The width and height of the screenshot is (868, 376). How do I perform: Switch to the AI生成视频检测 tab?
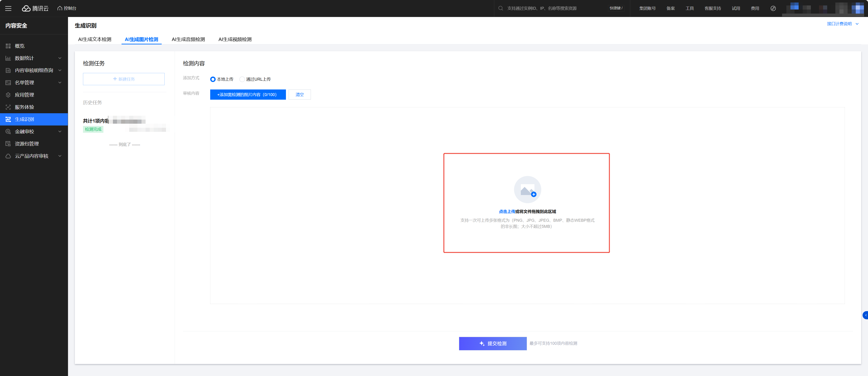235,39
